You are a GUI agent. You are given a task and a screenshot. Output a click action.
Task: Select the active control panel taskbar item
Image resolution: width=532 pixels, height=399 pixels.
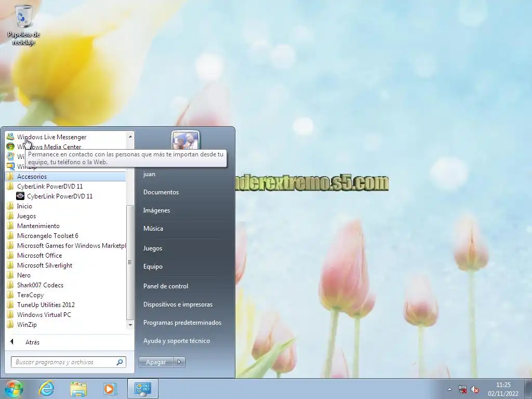(142, 389)
